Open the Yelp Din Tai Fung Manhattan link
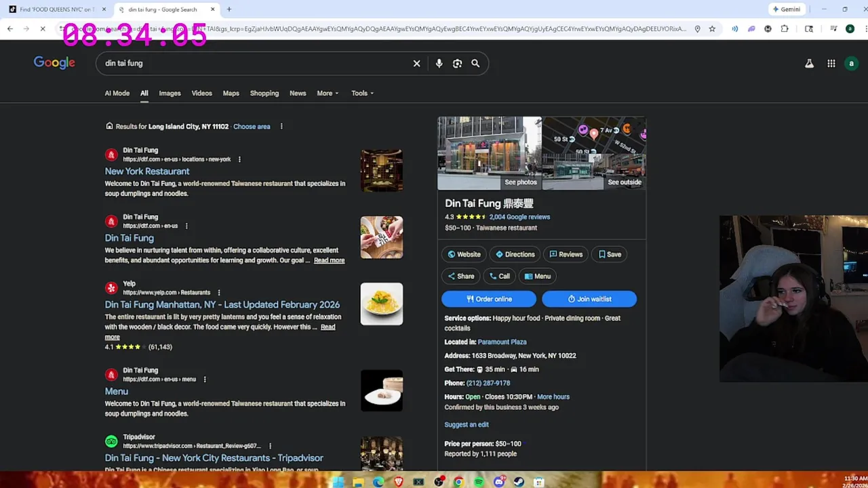Screen dimensions: 868x488 222,305
